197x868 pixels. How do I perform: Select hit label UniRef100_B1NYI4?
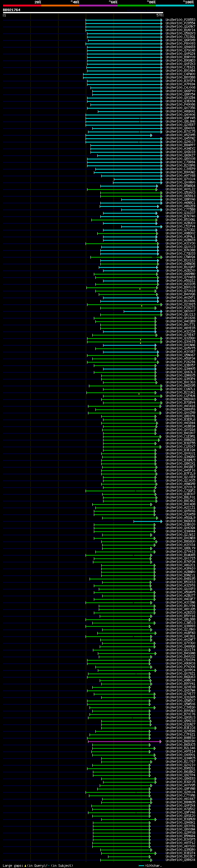[x=180, y=30]
